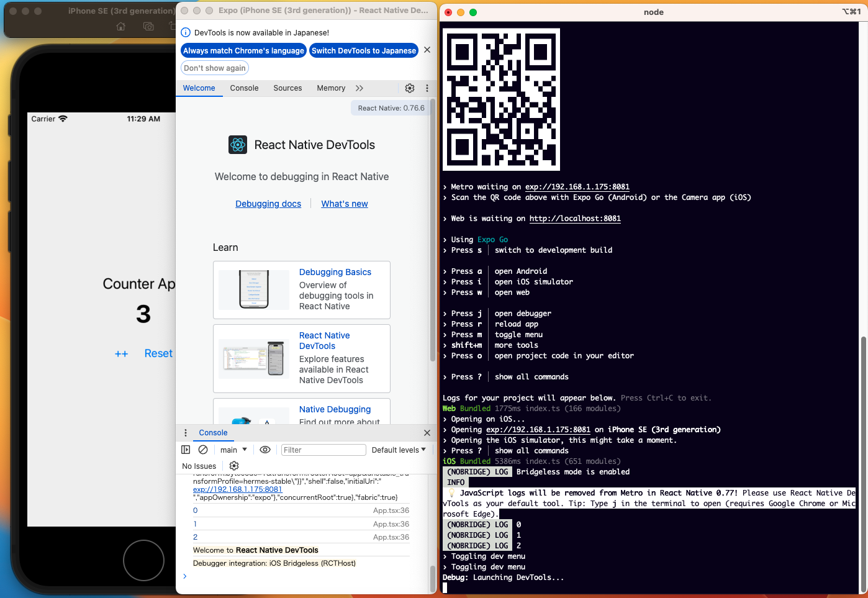The width and height of the screenshot is (868, 598).
Task: Switch to the Memory tab
Action: (331, 88)
